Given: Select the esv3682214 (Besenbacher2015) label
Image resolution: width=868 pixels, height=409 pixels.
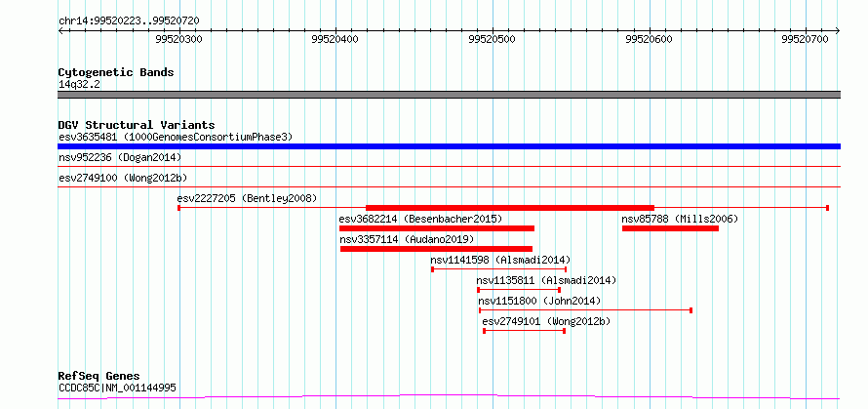Looking at the screenshot, I should point(420,219).
